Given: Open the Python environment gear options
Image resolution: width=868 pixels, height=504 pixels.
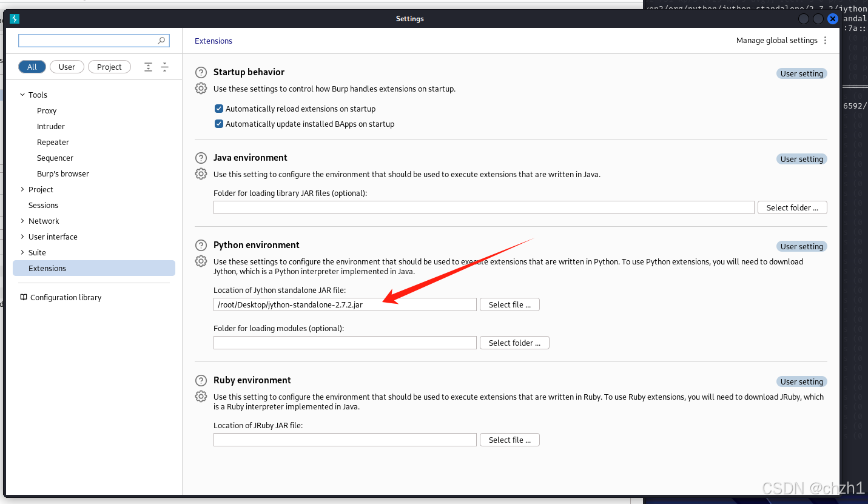Looking at the screenshot, I should [201, 261].
